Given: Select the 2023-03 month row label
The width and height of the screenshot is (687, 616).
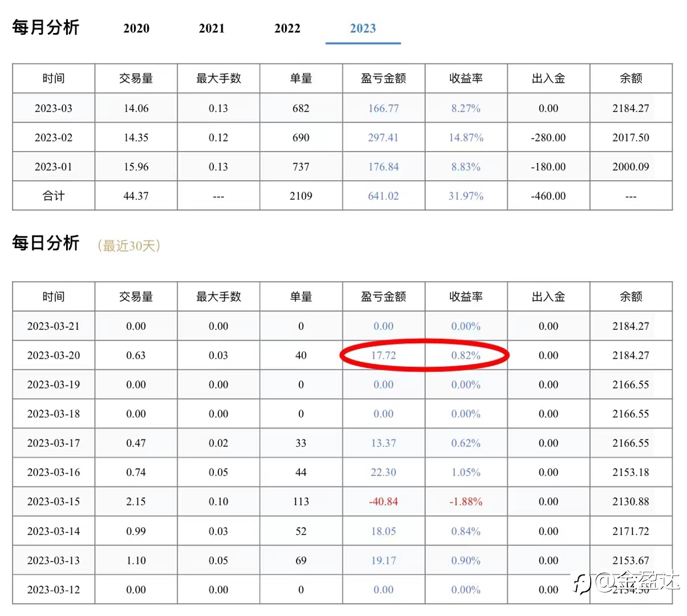Looking at the screenshot, I should (x=54, y=108).
